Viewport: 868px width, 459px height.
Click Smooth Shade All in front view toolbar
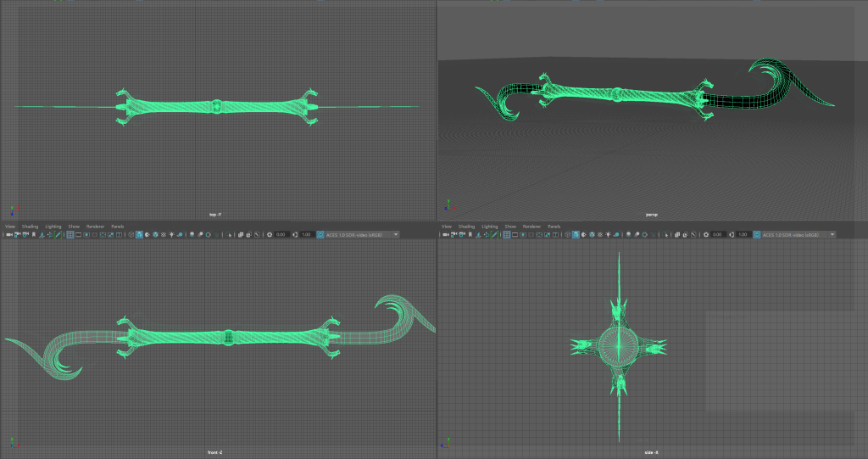[140, 234]
